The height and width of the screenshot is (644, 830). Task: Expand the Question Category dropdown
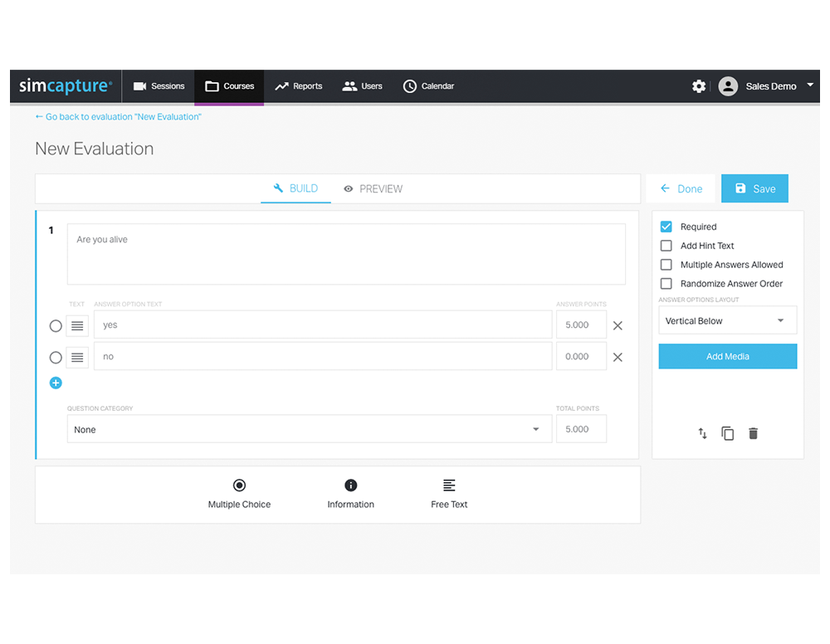pos(307,429)
